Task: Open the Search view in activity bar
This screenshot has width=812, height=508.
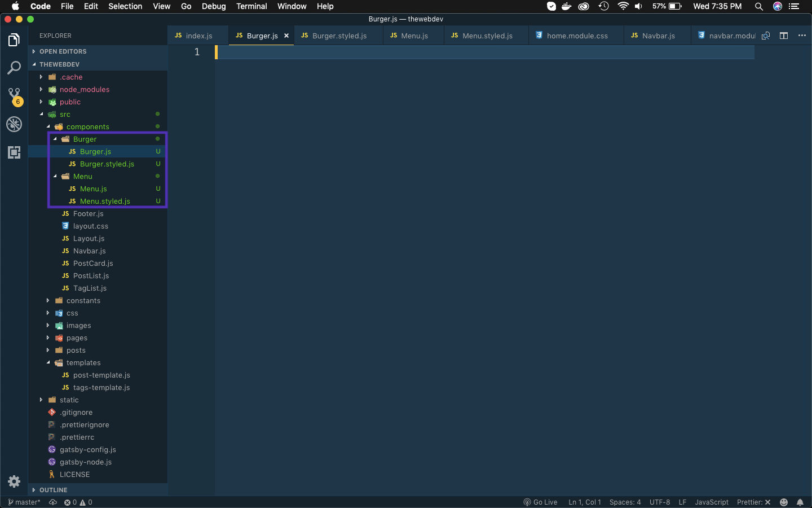Action: pos(14,68)
